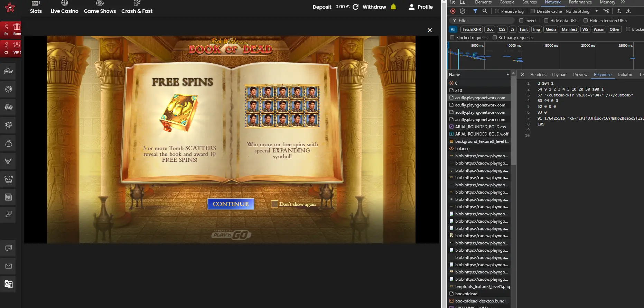
Task: Check 3rd-party requests checkbox
Action: pos(495,37)
